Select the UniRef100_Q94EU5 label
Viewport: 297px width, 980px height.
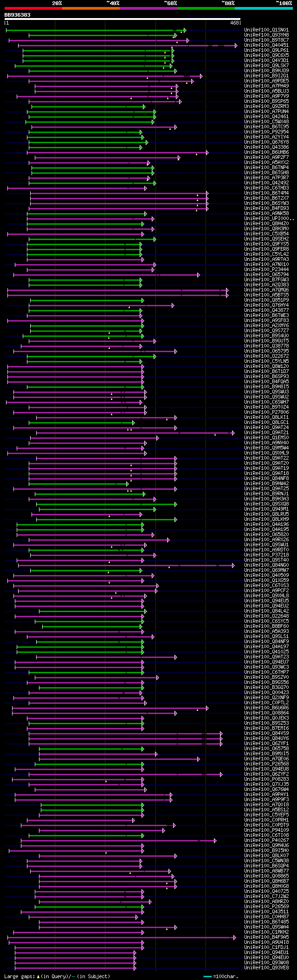[266, 601]
